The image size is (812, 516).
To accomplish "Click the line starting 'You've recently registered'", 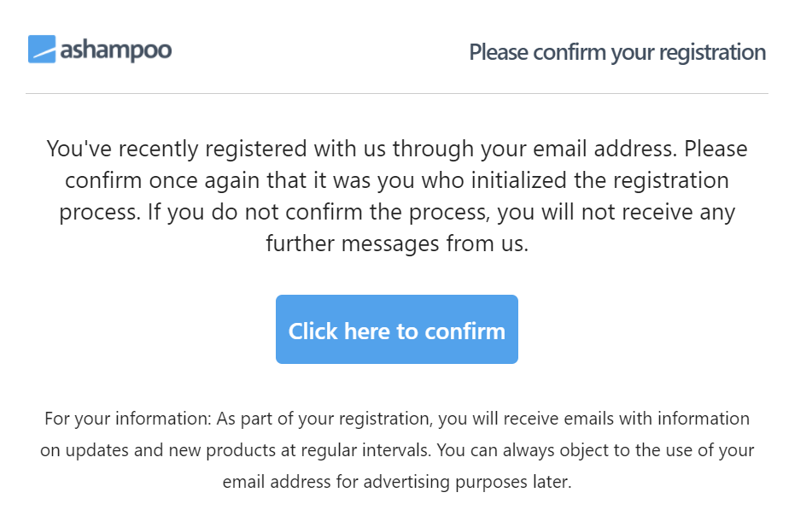I will (397, 150).
